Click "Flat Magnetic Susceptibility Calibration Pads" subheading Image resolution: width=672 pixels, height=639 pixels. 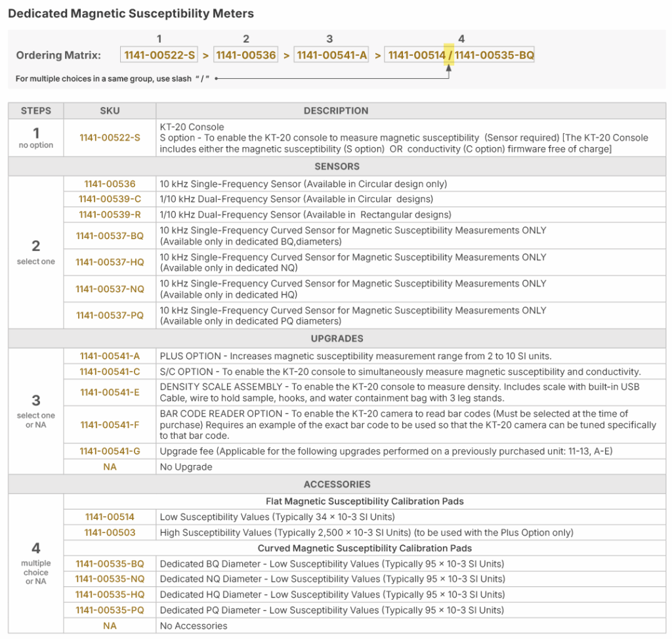[365, 501]
